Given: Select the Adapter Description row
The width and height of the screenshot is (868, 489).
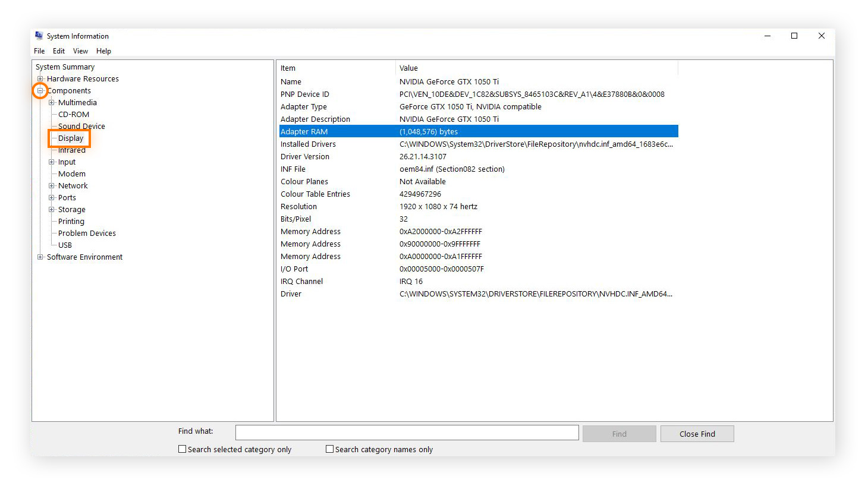Looking at the screenshot, I should (479, 119).
